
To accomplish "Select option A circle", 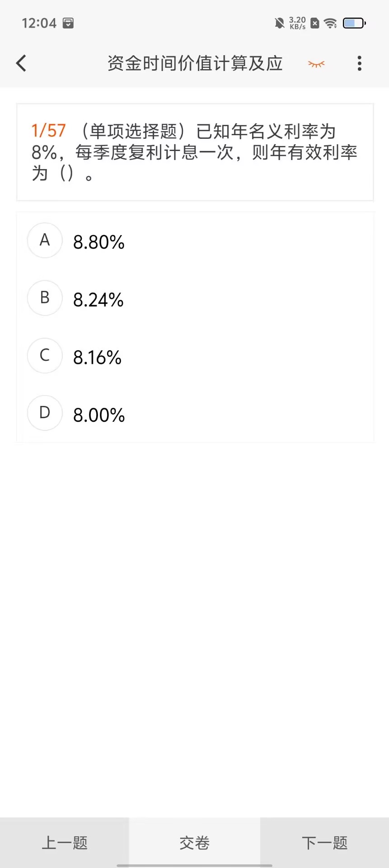I will [45, 240].
